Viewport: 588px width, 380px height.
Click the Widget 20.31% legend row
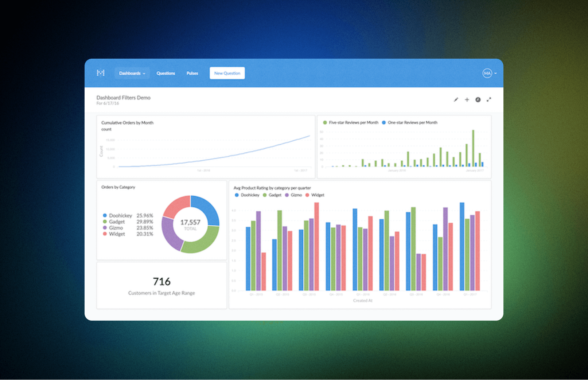(x=128, y=234)
